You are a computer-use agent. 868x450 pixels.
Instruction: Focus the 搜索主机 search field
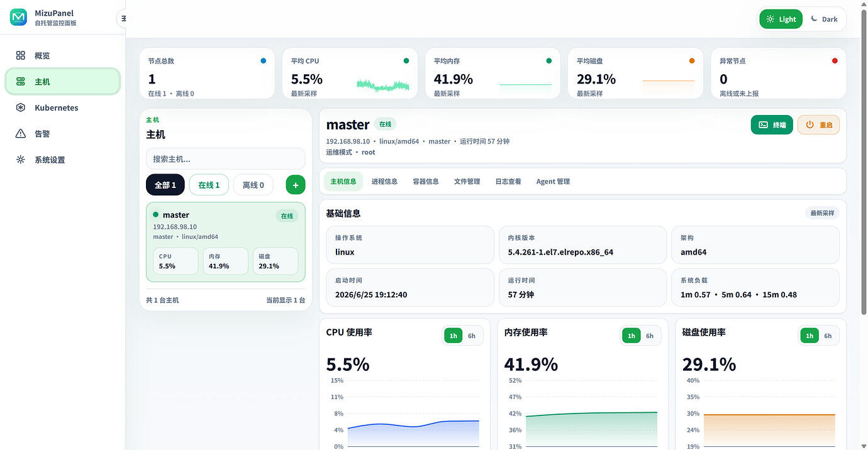point(225,159)
